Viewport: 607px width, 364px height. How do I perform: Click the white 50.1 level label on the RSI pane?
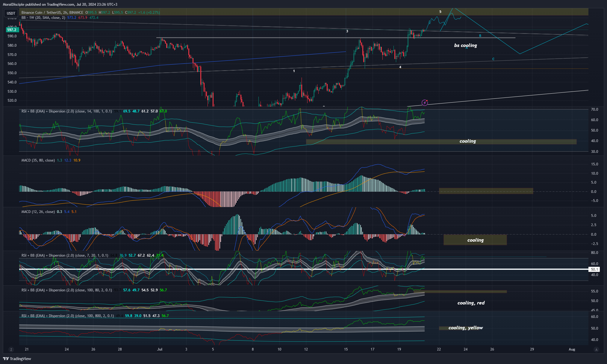click(x=594, y=269)
